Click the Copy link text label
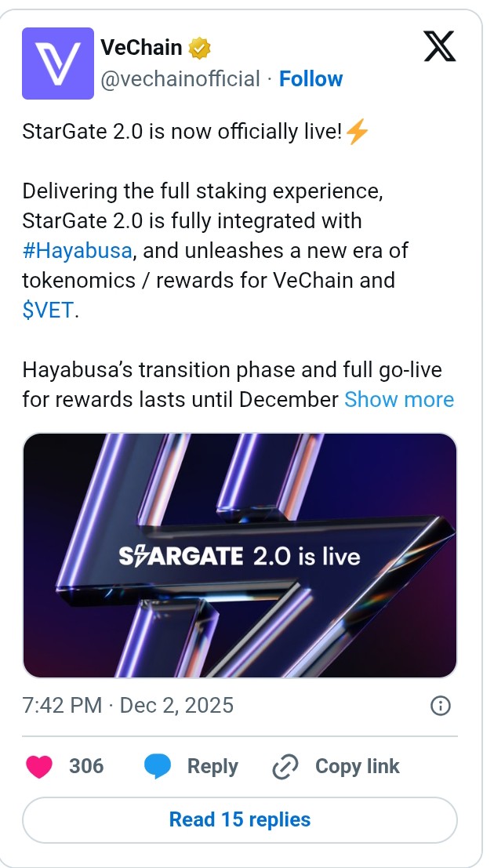Image resolution: width=494 pixels, height=868 pixels. [x=357, y=766]
